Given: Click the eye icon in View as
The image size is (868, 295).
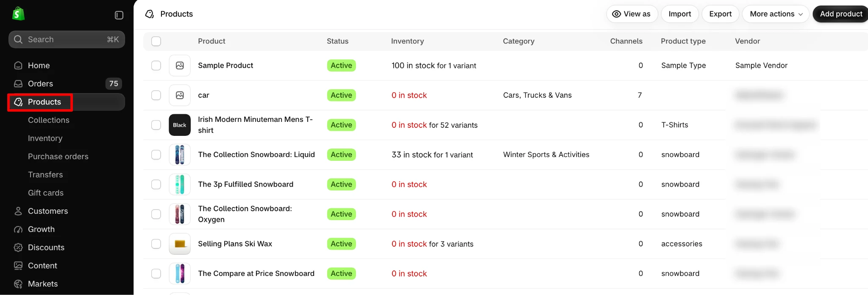Looking at the screenshot, I should [617, 14].
